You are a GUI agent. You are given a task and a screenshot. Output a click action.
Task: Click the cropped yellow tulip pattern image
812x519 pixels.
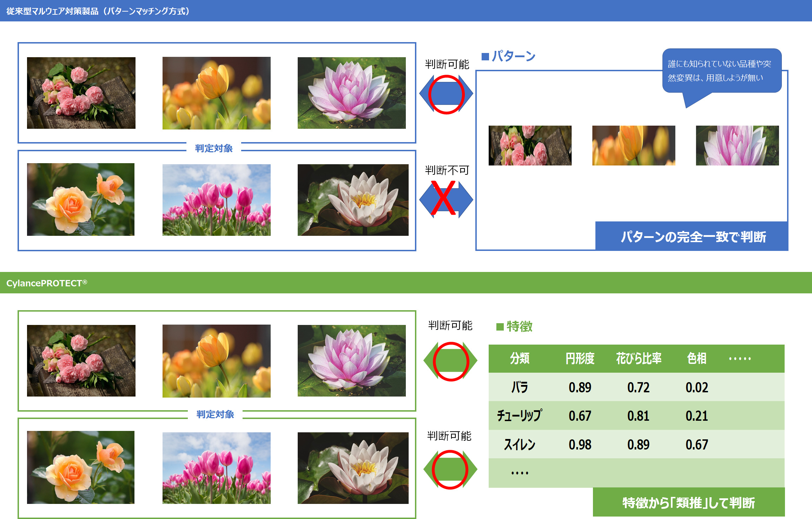click(633, 145)
